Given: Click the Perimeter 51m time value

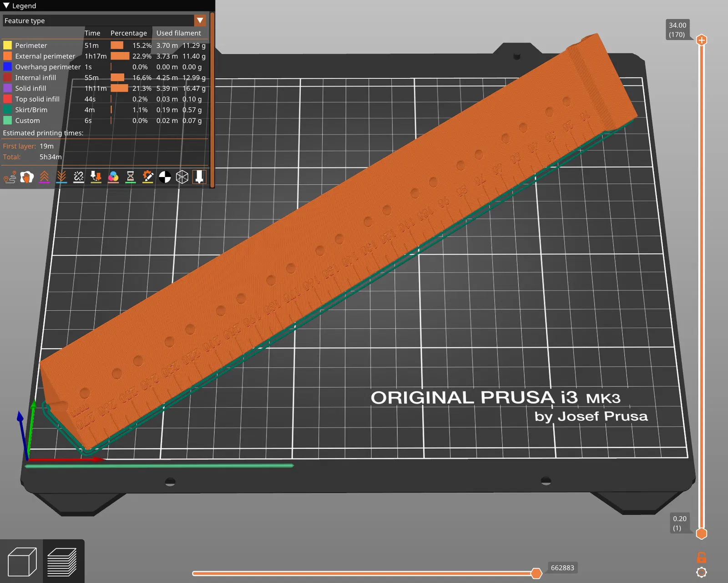Looking at the screenshot, I should click(x=91, y=46).
